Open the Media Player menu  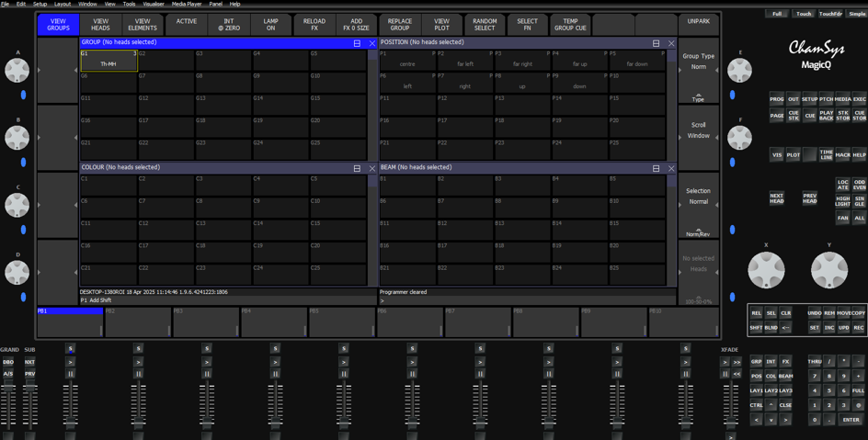[187, 4]
